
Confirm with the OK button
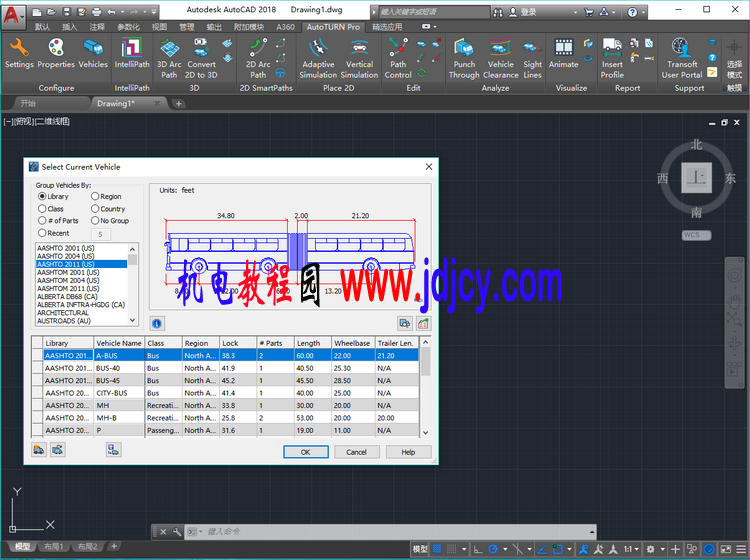[x=306, y=452]
